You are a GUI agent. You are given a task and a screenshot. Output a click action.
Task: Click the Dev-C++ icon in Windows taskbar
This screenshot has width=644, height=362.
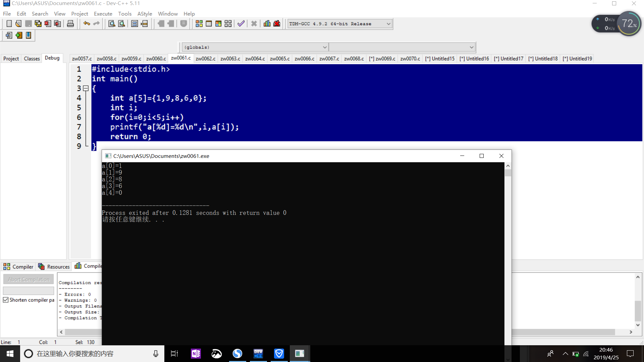[258, 354]
